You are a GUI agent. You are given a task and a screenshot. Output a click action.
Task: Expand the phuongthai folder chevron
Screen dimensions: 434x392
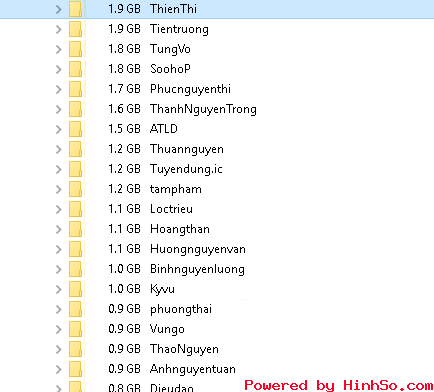[x=59, y=309]
